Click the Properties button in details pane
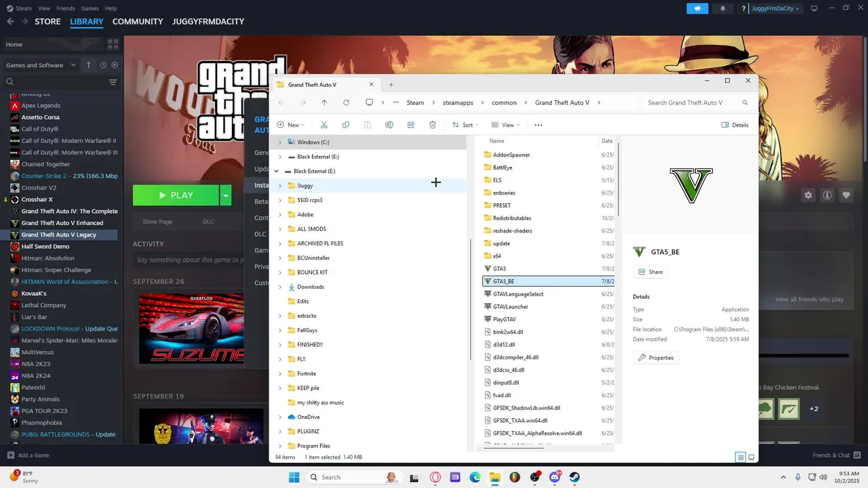 656,358
